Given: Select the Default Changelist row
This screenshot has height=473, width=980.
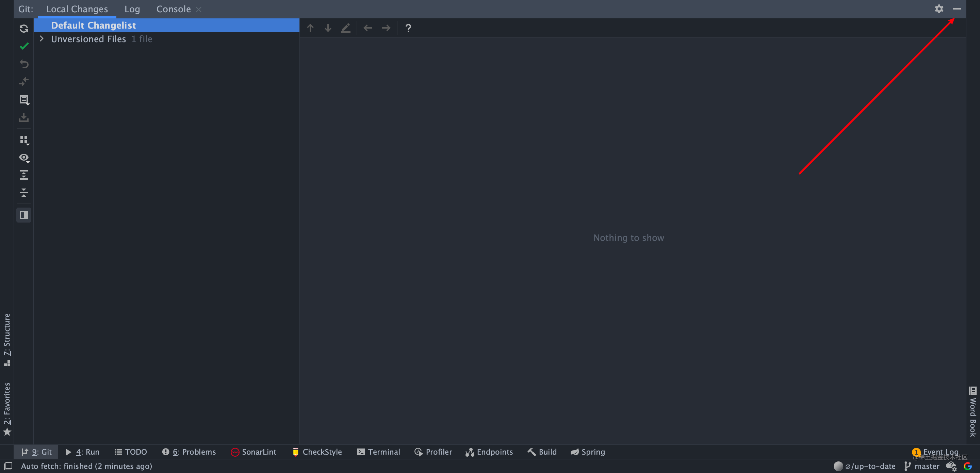Looking at the screenshot, I should (x=93, y=26).
